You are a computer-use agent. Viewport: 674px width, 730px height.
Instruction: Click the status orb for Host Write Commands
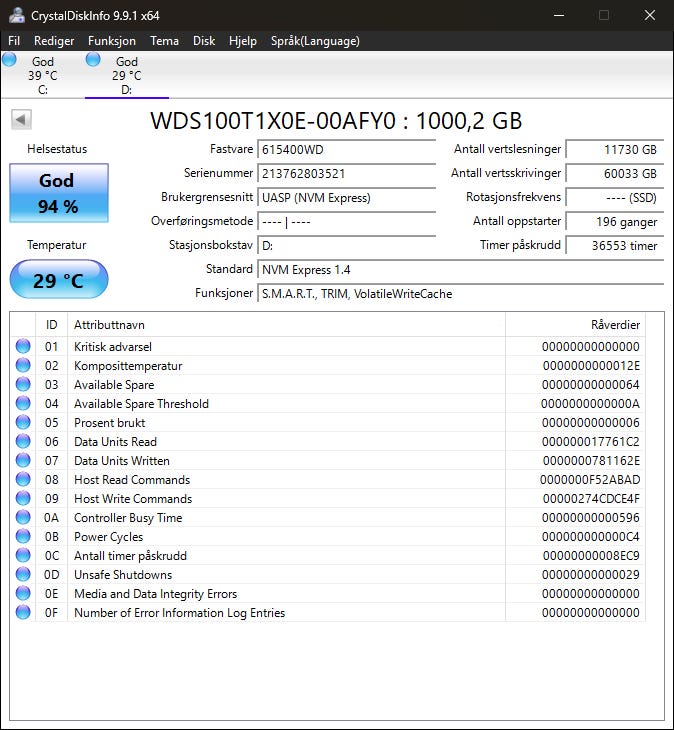pos(23,499)
